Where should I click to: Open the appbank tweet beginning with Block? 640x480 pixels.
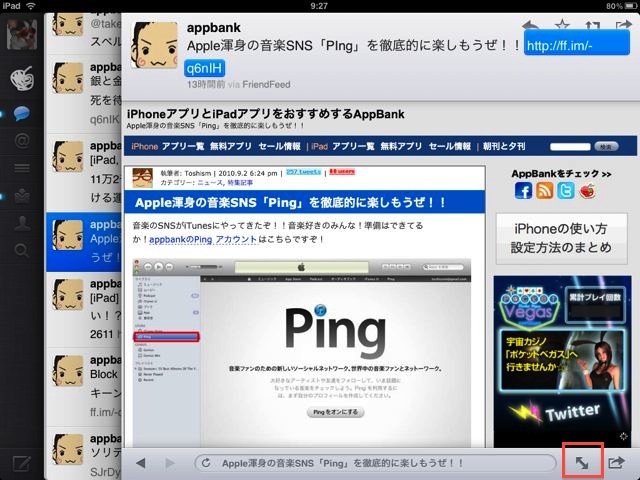tap(84, 387)
